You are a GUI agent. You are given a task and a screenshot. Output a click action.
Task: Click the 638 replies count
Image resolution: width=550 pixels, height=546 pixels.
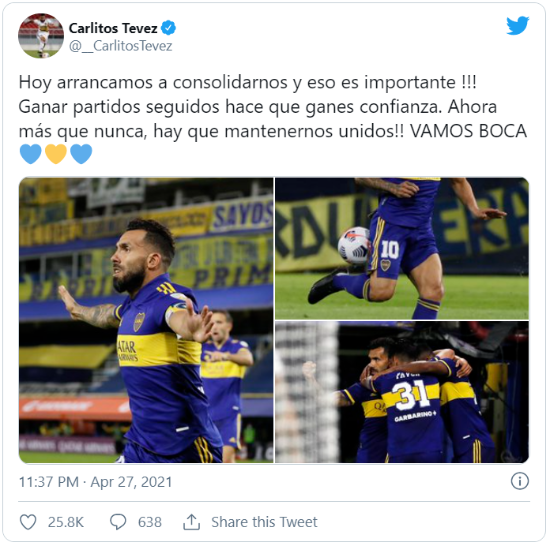150,522
